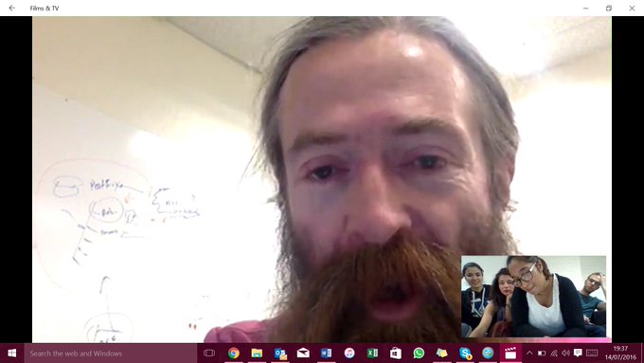
Task: Open File Explorer from the taskbar
Action: (257, 354)
